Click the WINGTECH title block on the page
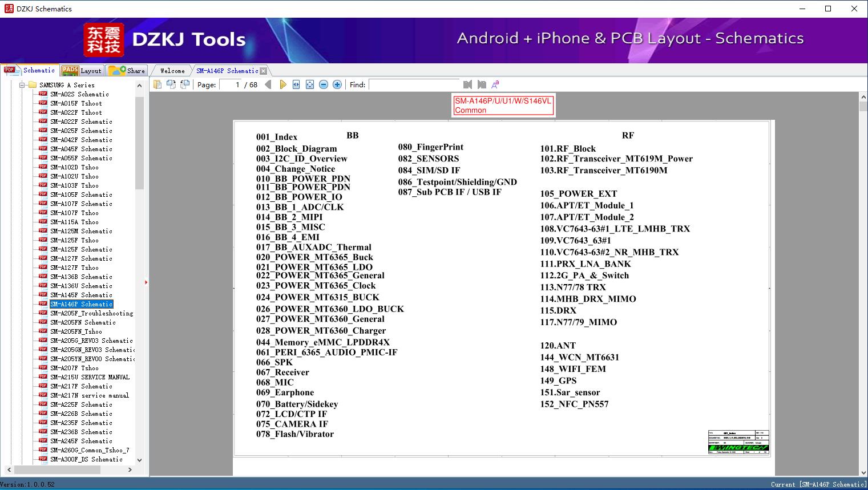The width and height of the screenshot is (868, 490). 738,442
